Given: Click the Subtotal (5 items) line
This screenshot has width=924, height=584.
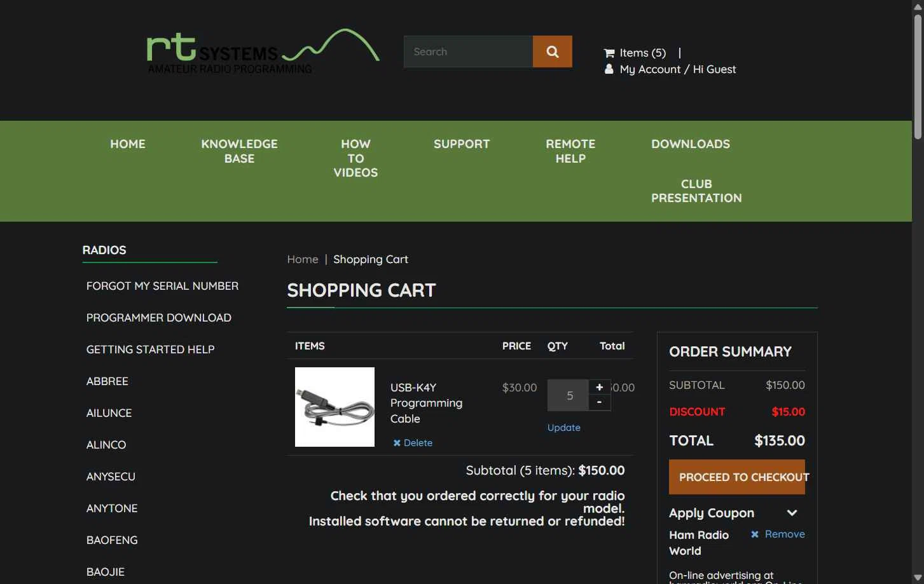Looking at the screenshot, I should (545, 470).
